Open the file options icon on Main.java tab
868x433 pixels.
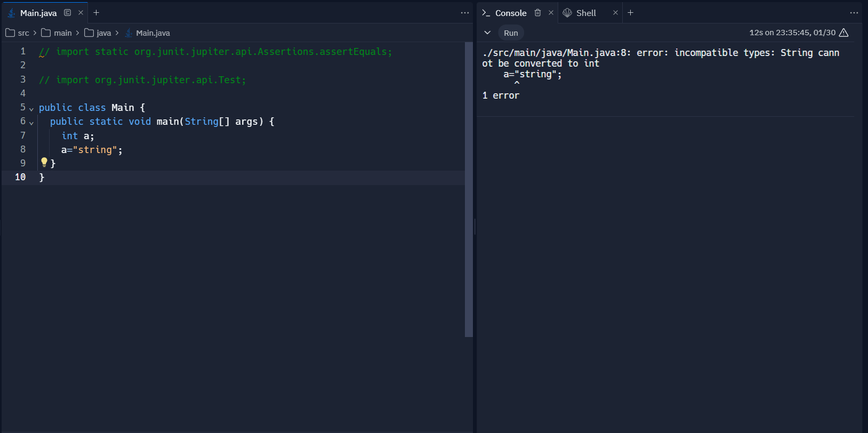[x=67, y=13]
